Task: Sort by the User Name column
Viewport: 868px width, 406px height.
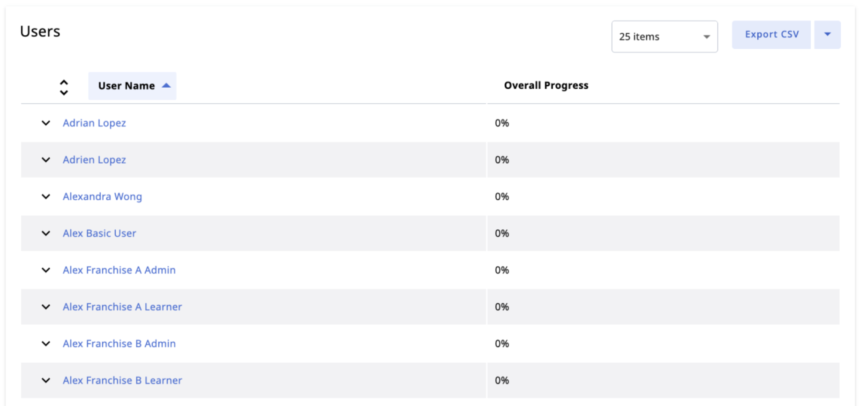Action: coord(132,86)
